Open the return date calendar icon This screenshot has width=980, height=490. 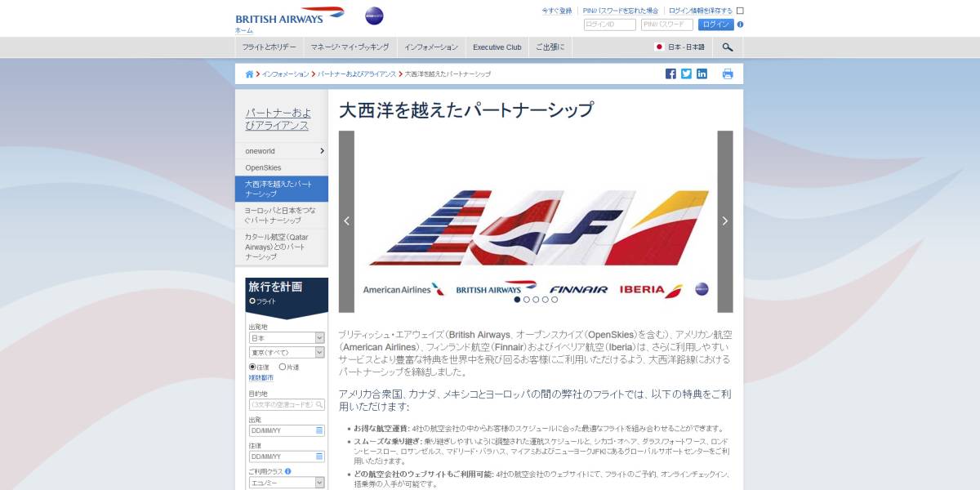319,457
